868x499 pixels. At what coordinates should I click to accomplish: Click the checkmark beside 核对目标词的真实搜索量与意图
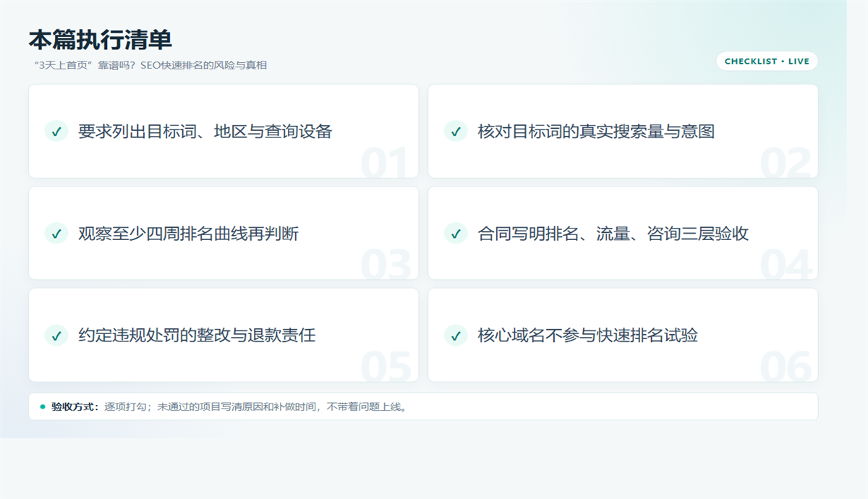pyautogui.click(x=456, y=131)
